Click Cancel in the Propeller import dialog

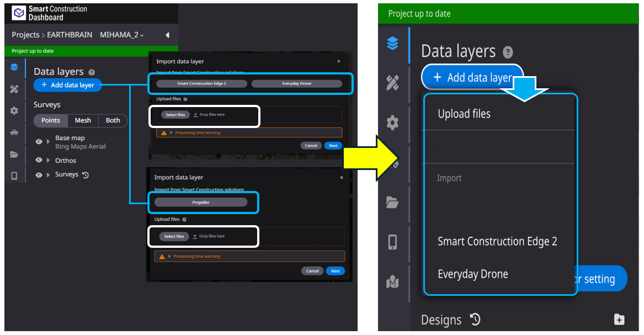click(x=312, y=271)
